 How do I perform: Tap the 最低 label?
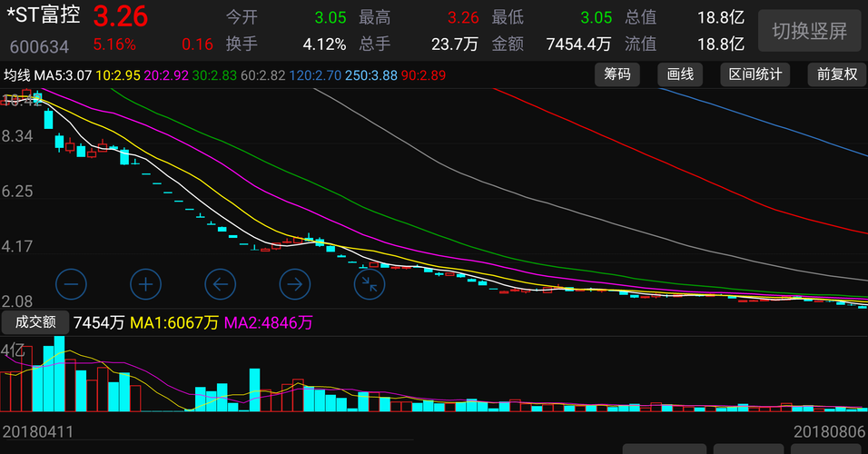point(508,17)
